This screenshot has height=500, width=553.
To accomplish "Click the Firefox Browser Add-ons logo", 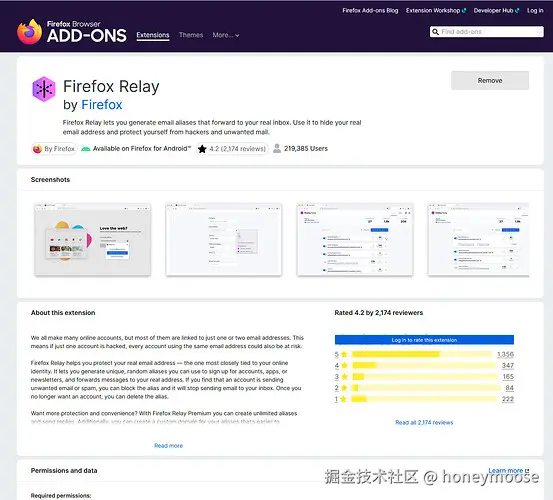I will (x=72, y=32).
